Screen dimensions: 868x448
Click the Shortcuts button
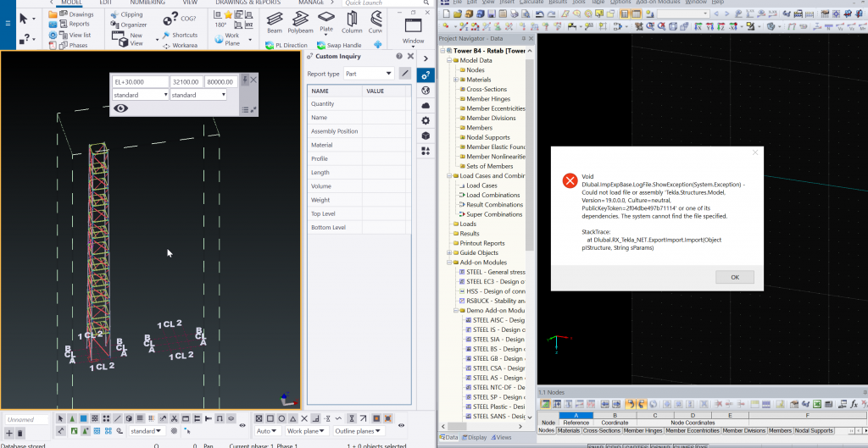[x=180, y=35]
